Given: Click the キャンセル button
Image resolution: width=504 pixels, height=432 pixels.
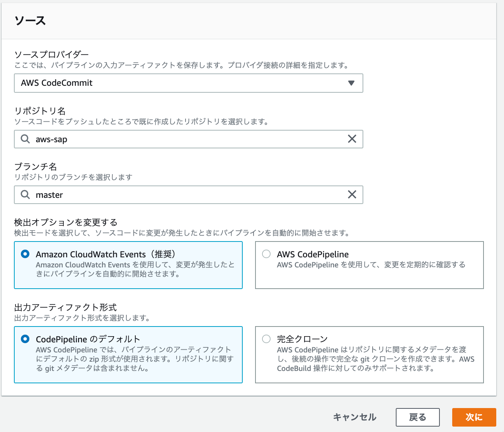Looking at the screenshot, I should pos(354,417).
